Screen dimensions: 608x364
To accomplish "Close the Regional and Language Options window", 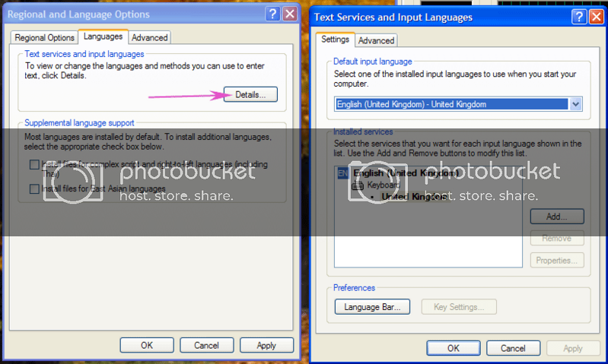I will coord(290,14).
